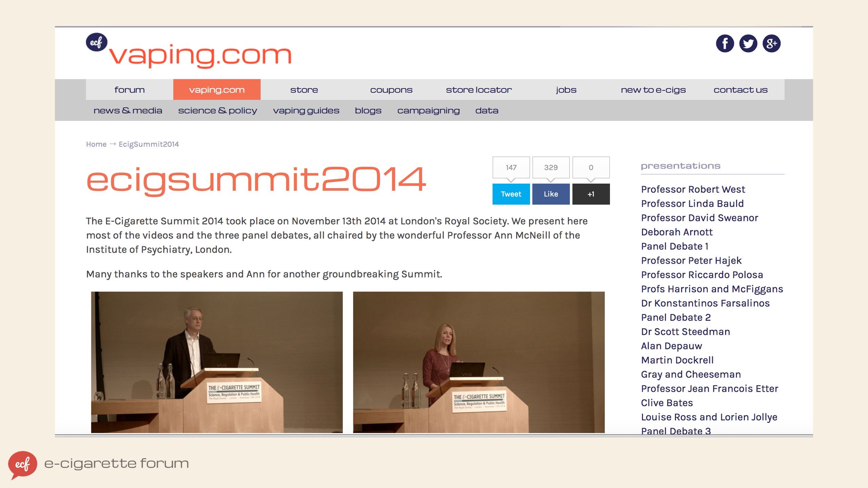Select the vaping.com tab
Viewport: 868px width, 488px height.
coord(217,90)
